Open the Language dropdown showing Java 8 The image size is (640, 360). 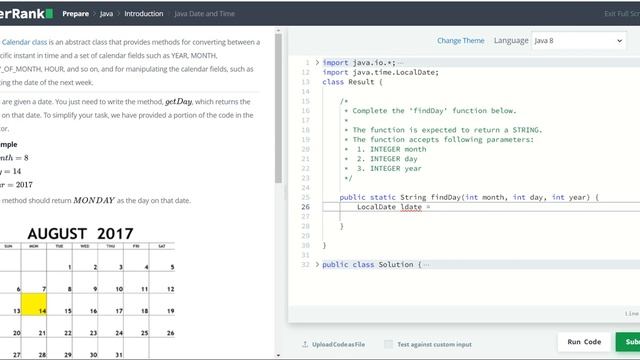pyautogui.click(x=579, y=40)
